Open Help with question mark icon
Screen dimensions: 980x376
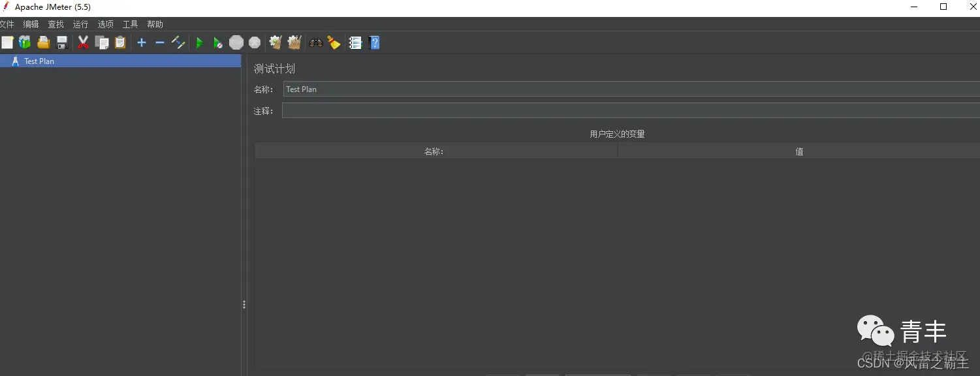374,42
